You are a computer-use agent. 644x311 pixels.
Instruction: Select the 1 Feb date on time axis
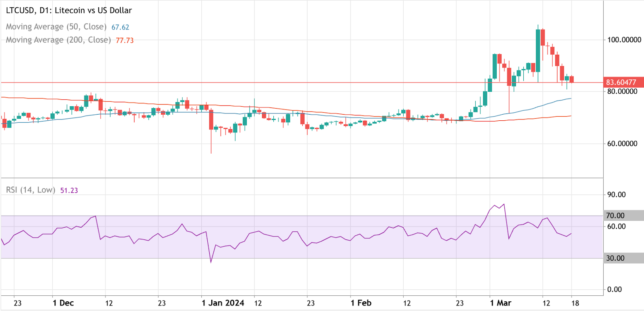pyautogui.click(x=361, y=303)
